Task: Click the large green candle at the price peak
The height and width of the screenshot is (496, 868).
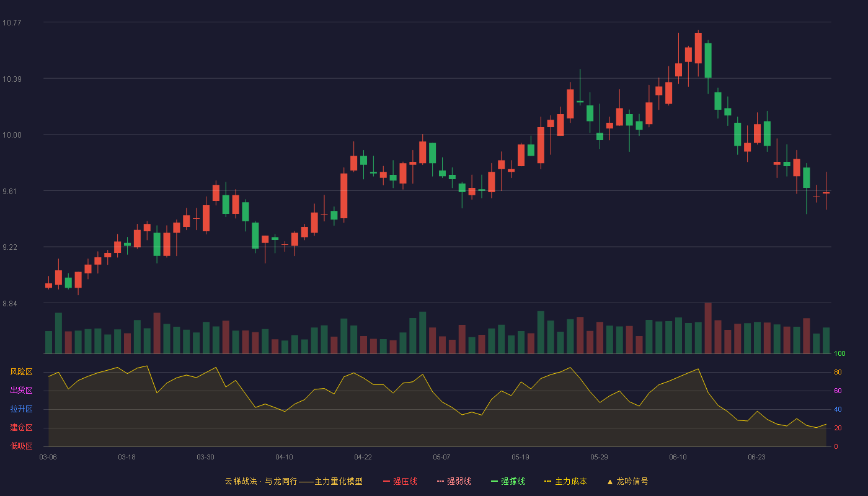Action: tap(708, 60)
